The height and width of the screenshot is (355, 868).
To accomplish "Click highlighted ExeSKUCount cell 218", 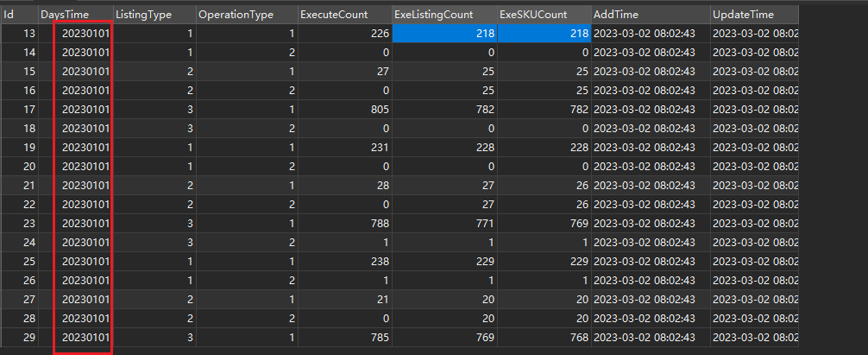I will 544,34.
